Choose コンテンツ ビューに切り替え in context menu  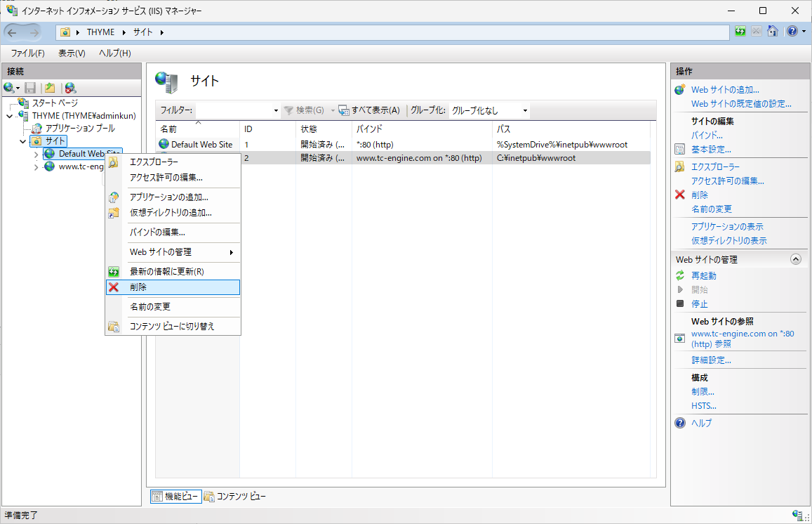pos(173,327)
